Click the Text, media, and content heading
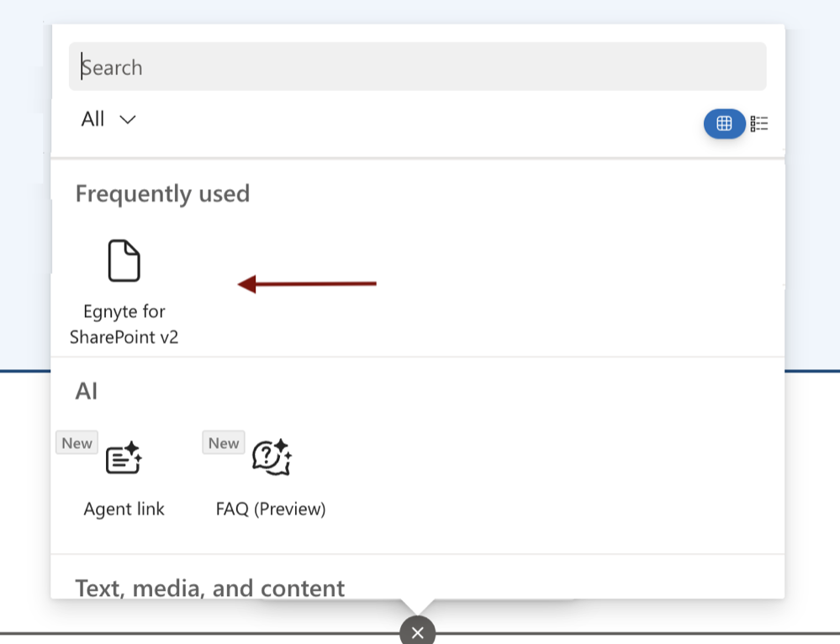Viewport: 840px width, 644px height. 210,588
